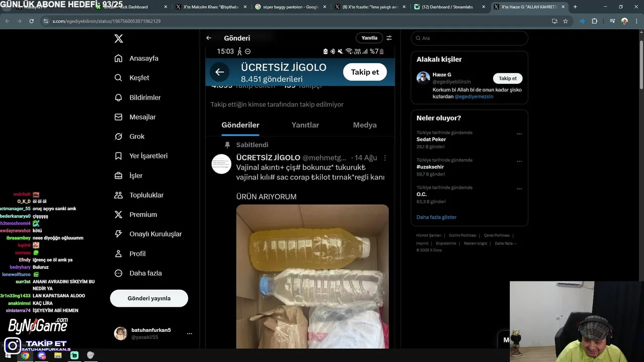Viewport: 644px width, 362px height.
Task: Click the Premium X icon
Action: 118,215
